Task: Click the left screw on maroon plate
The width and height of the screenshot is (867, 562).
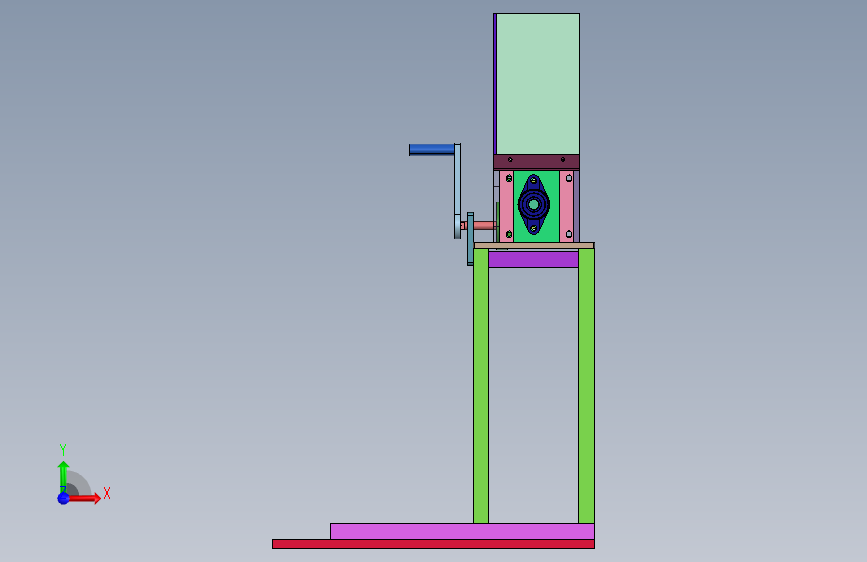Action: (510, 160)
